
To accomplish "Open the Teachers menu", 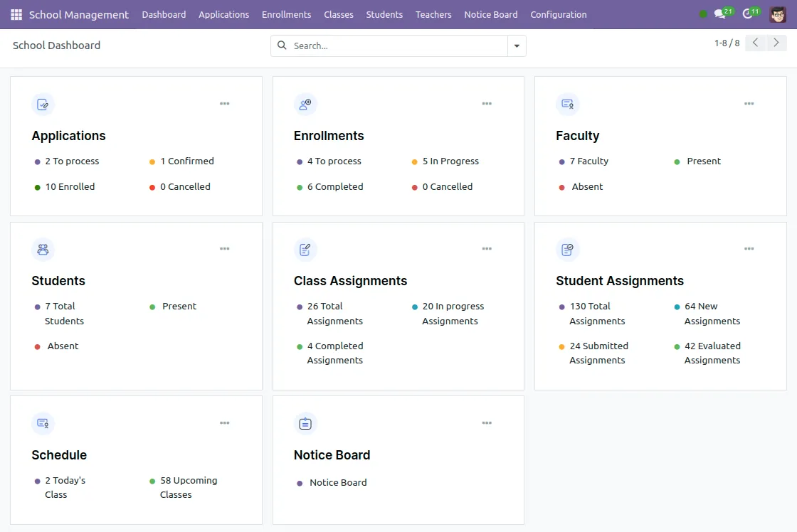I will coord(433,15).
